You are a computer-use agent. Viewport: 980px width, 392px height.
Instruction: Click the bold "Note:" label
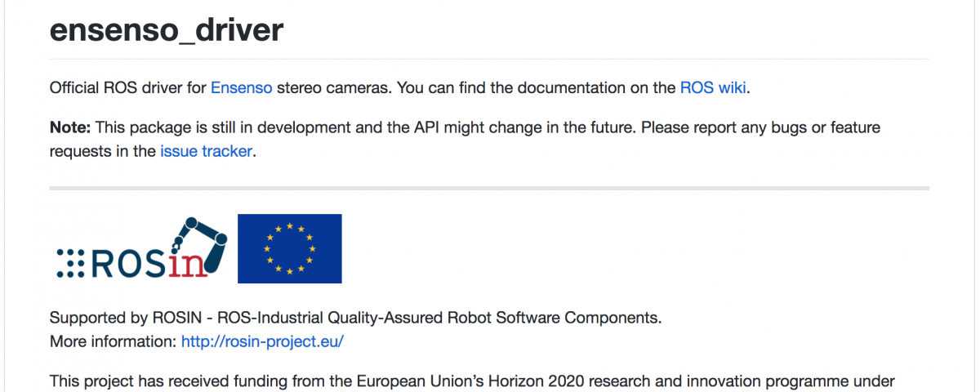[x=72, y=128]
